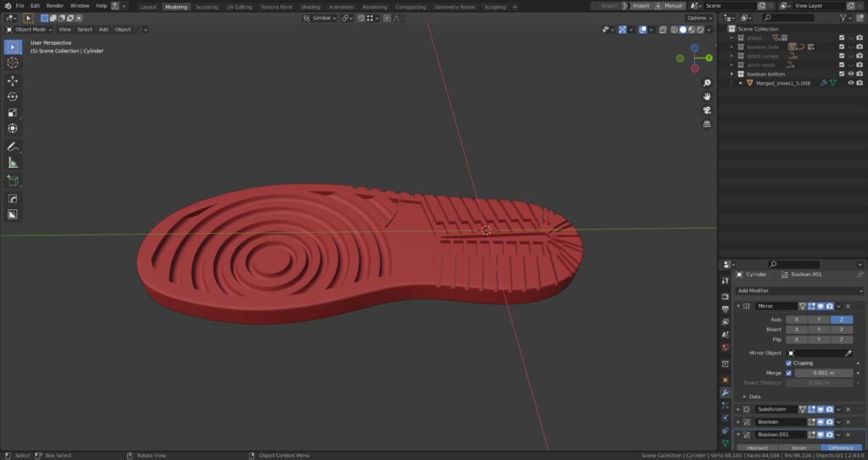The width and height of the screenshot is (868, 460).
Task: Open the outliner filter funnel icon
Action: 843,18
